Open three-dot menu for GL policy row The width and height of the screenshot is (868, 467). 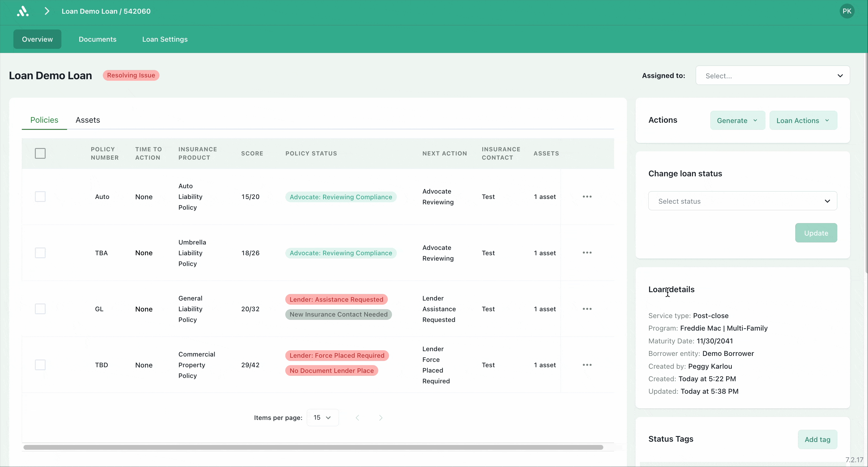pyautogui.click(x=587, y=309)
